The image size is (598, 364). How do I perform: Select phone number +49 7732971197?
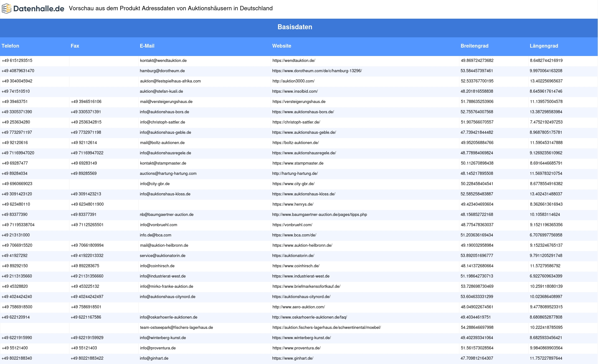coord(17,133)
